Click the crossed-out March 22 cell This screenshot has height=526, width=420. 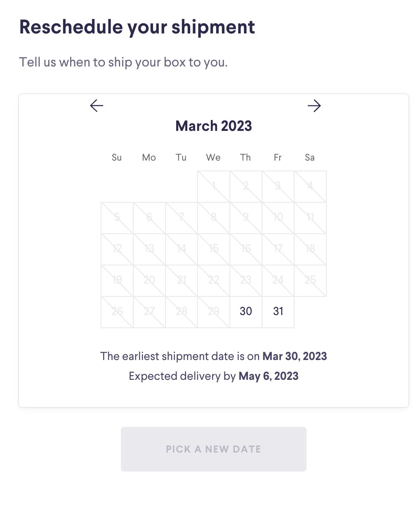pos(214,280)
